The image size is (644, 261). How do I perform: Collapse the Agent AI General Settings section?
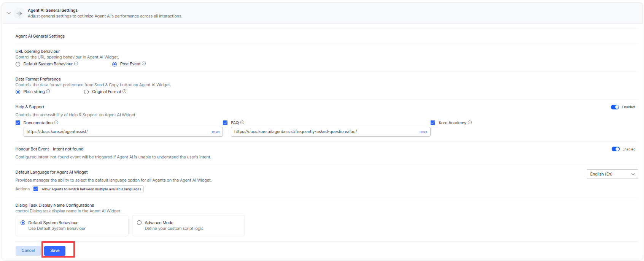click(9, 13)
